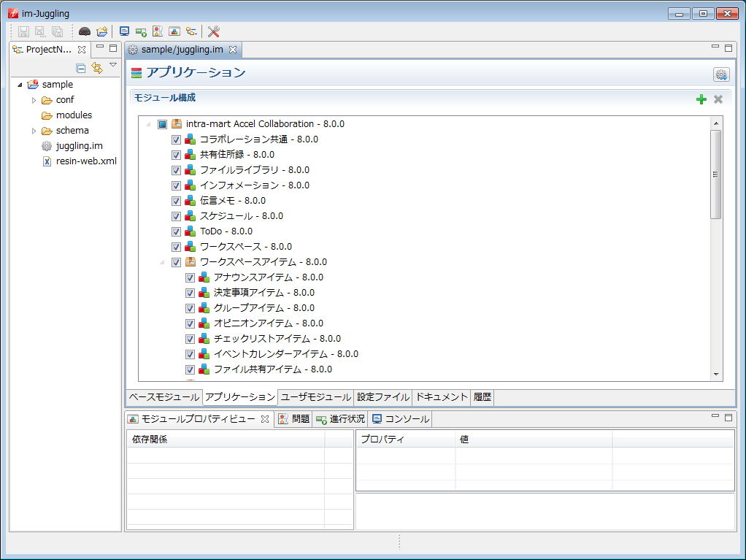
Task: Show the コンソール view tab
Action: [401, 418]
